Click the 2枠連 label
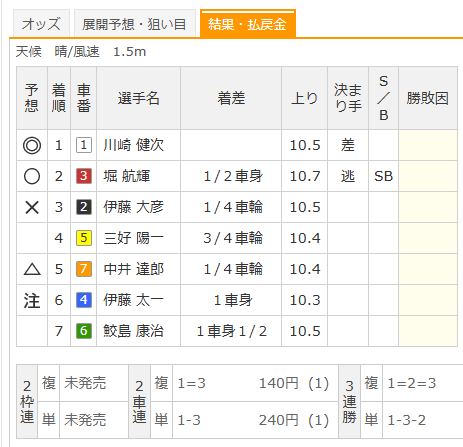 click(x=27, y=402)
